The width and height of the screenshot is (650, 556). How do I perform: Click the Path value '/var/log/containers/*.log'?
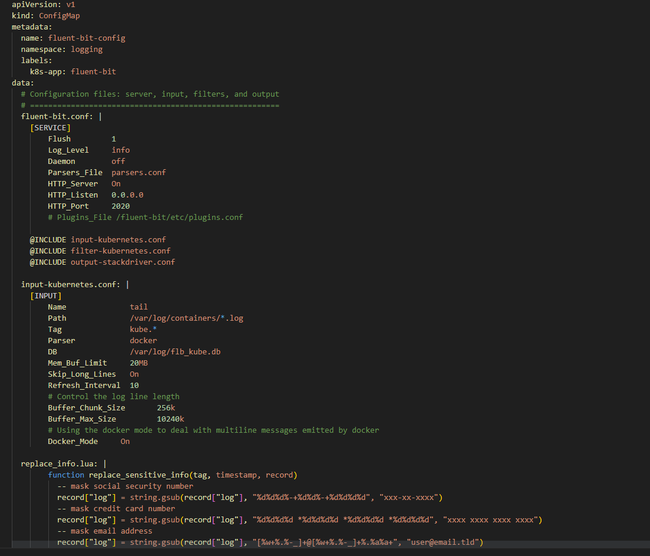coord(187,318)
